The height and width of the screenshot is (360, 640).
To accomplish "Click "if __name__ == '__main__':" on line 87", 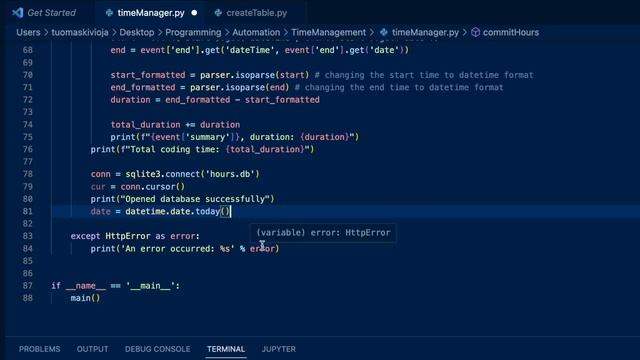I will 116,286.
